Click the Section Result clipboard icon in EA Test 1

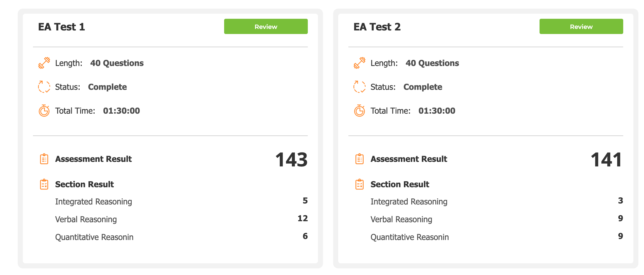44,184
